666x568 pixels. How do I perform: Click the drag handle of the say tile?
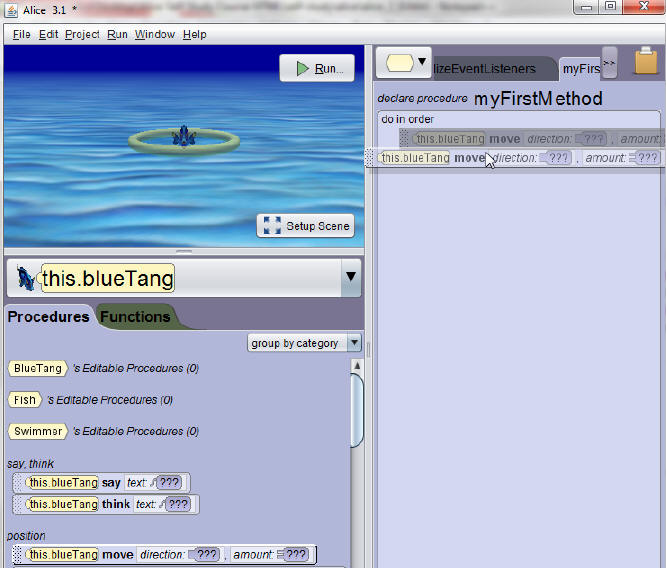coord(17,483)
